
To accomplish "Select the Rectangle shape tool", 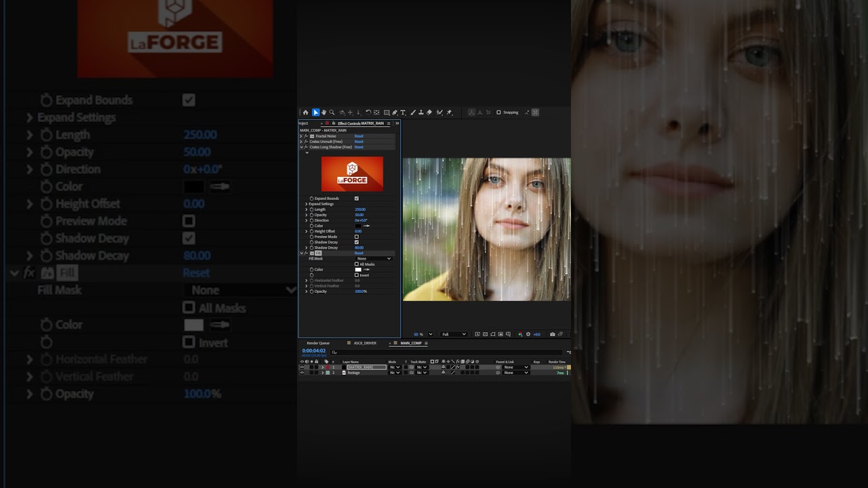I will coord(387,113).
